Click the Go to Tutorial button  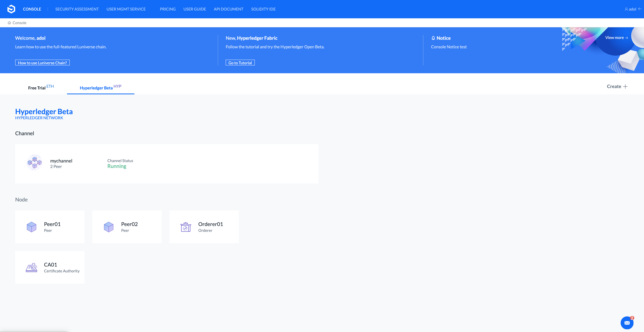240,63
